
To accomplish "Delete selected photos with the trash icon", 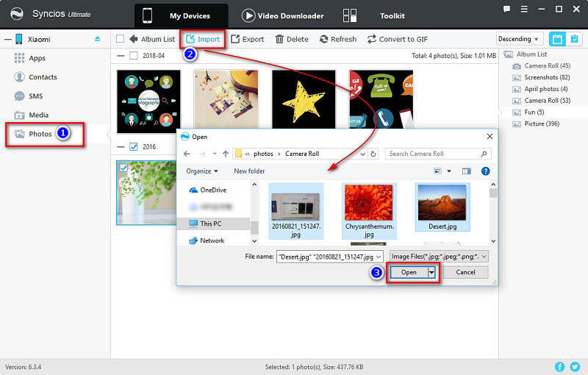I will [280, 39].
